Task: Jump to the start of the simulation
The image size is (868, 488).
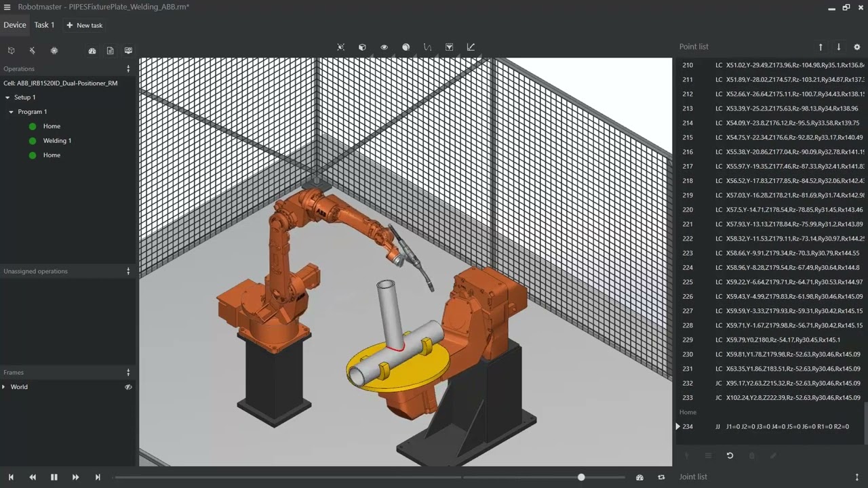Action: pyautogui.click(x=11, y=477)
